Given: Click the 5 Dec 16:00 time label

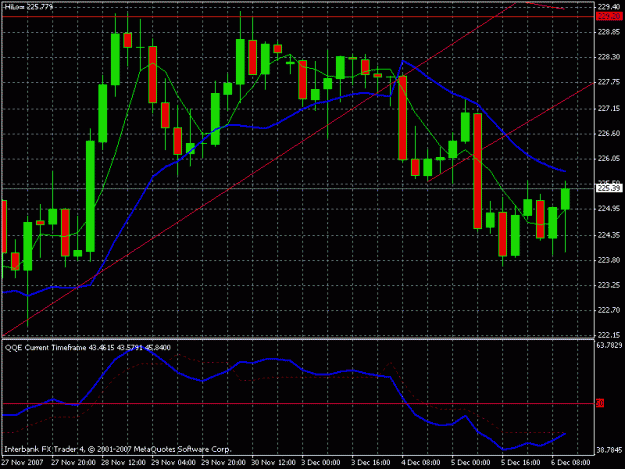Looking at the screenshot, I should pyautogui.click(x=521, y=463).
